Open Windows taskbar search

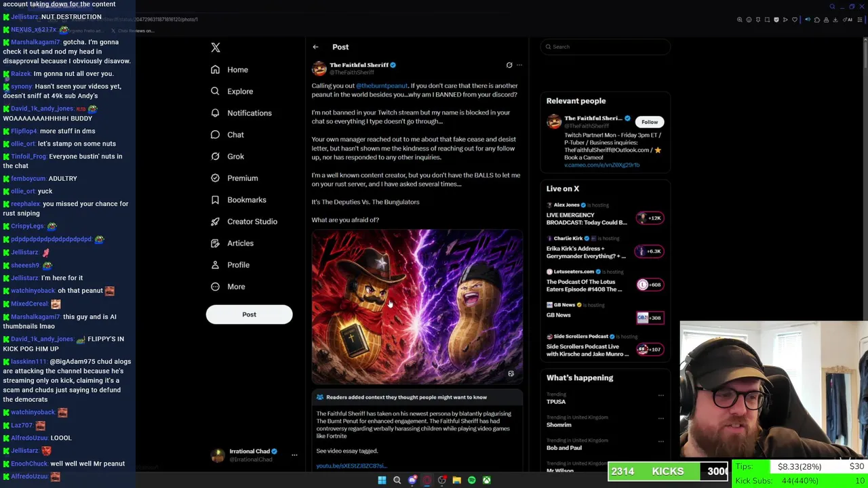397,480
